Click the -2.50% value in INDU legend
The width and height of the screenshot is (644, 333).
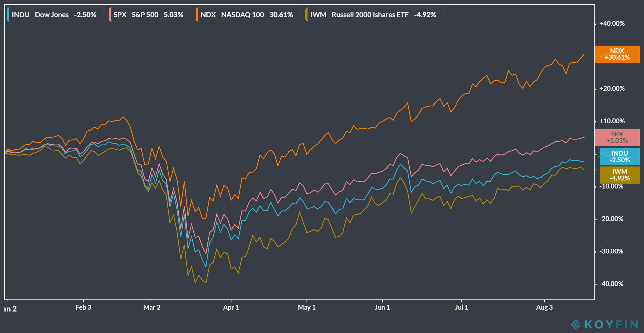(85, 15)
